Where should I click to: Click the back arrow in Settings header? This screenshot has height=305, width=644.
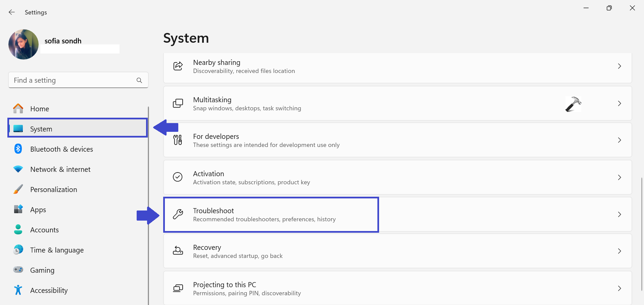pyautogui.click(x=12, y=12)
